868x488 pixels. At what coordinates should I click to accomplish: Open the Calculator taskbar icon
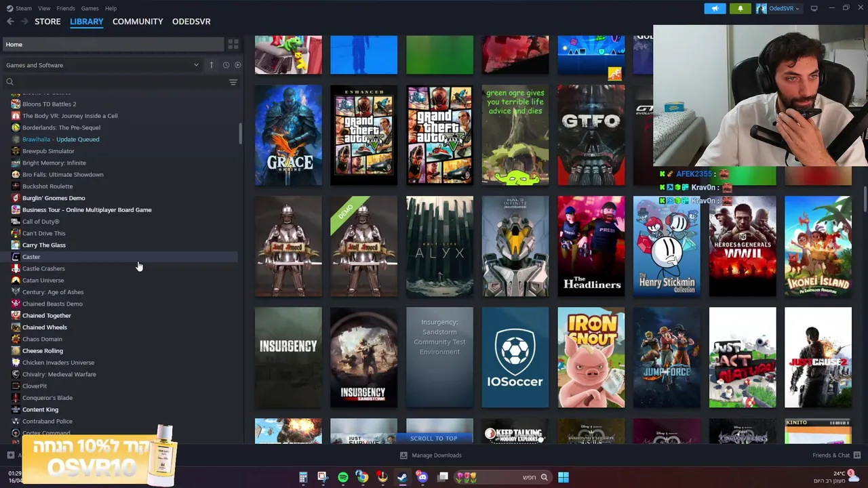[x=303, y=477]
